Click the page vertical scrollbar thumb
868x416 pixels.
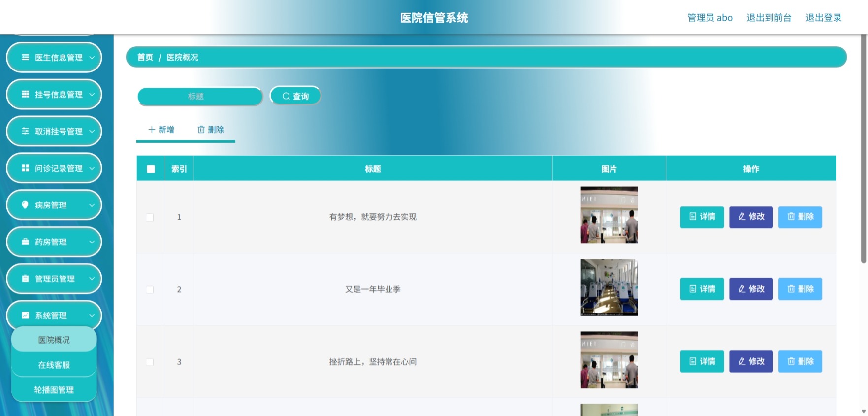[864, 148]
